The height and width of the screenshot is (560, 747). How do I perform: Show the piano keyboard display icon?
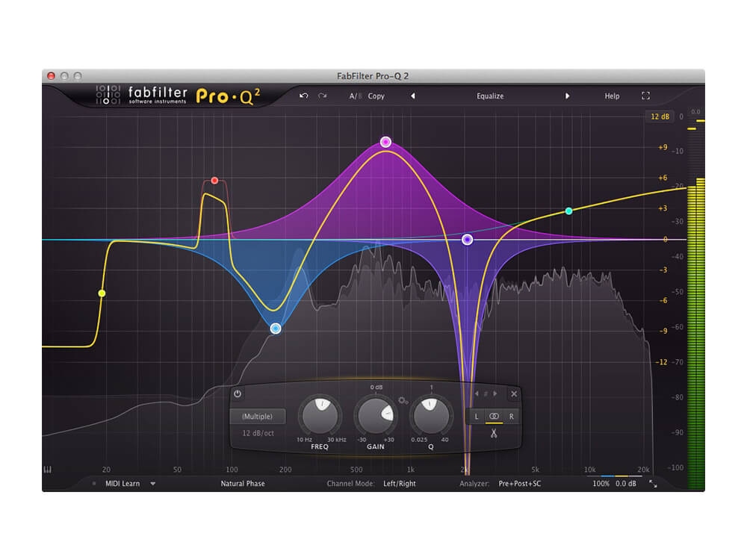(x=48, y=470)
